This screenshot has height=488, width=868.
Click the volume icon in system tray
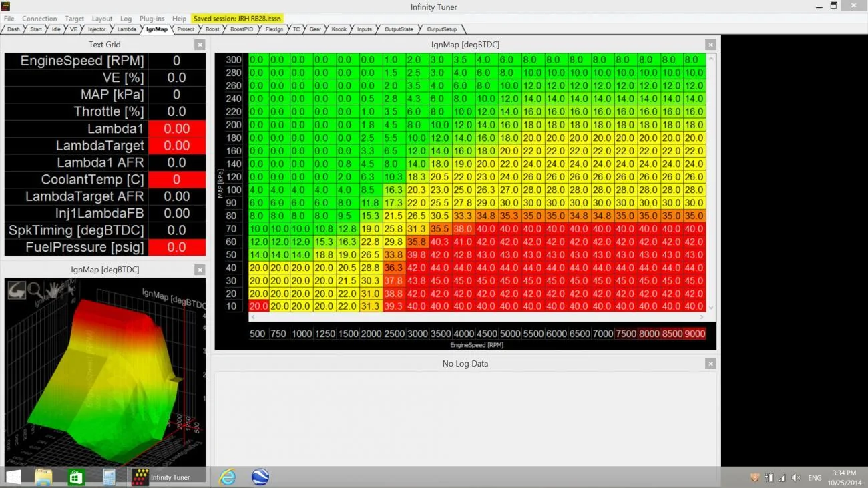pos(796,478)
